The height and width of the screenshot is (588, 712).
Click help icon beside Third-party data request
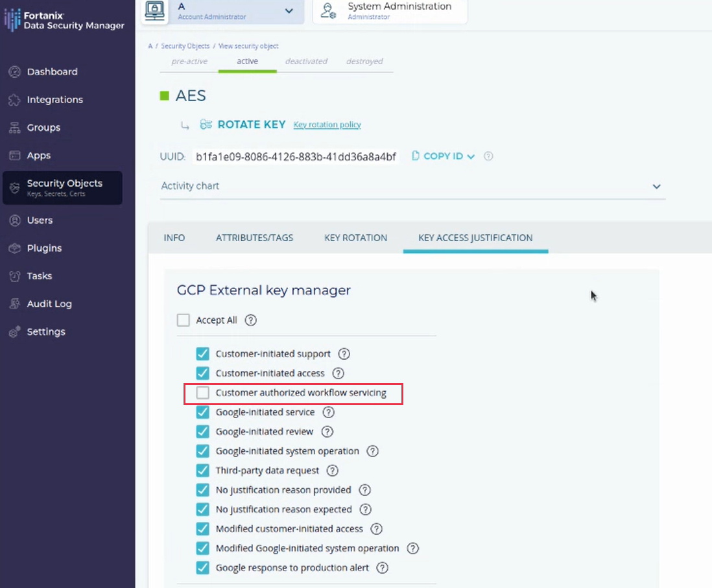[x=332, y=471]
